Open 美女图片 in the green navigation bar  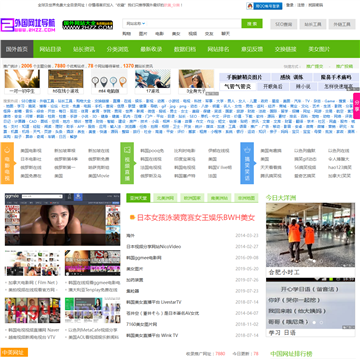point(319,49)
